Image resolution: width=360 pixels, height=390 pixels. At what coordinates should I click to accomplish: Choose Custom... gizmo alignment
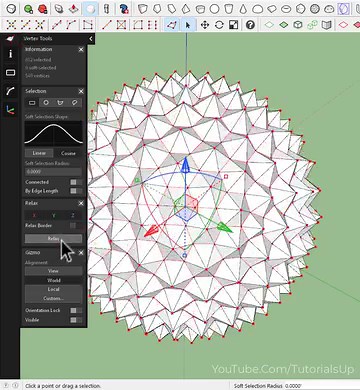53,298
